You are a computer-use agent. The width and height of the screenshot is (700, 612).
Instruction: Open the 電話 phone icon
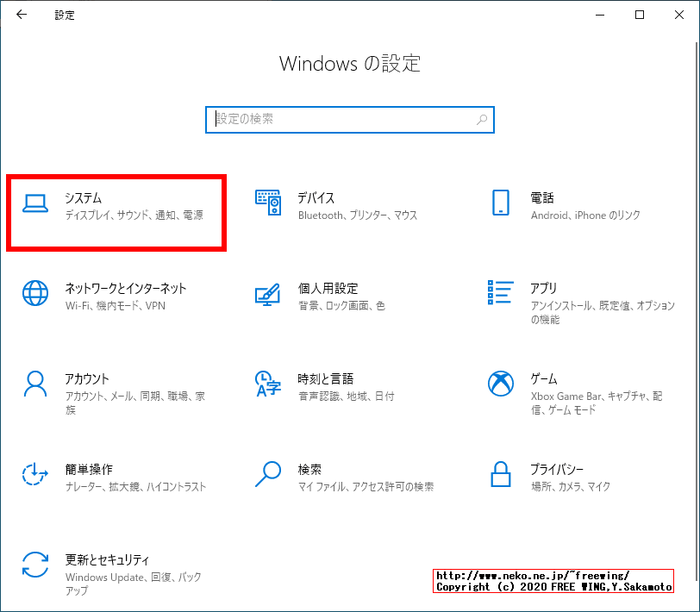tap(501, 203)
